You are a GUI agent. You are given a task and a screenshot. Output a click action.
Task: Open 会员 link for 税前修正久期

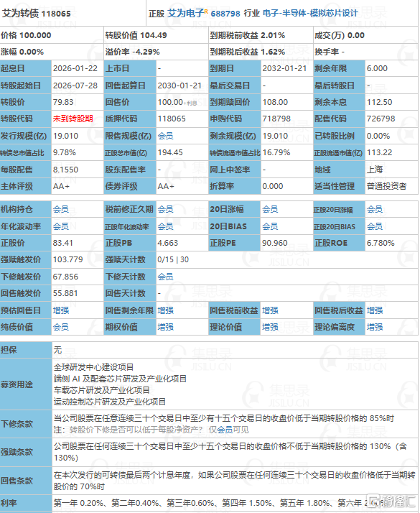[165, 209]
